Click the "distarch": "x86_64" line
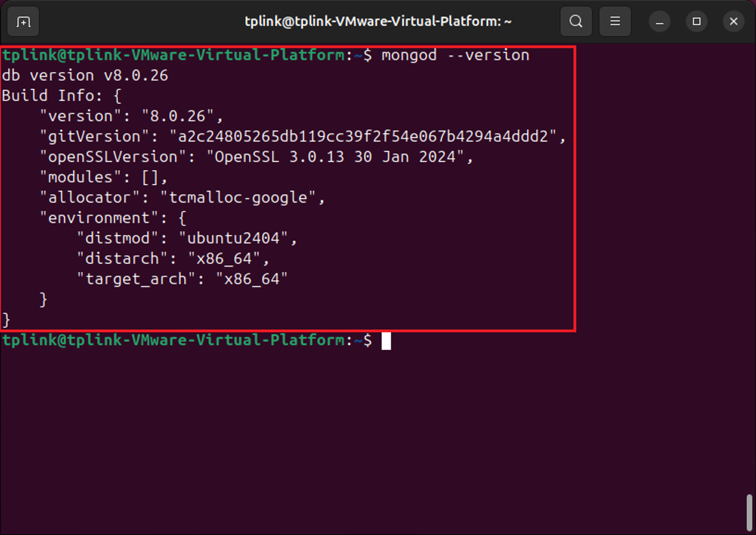Screen dimensions: 756x535 173,258
